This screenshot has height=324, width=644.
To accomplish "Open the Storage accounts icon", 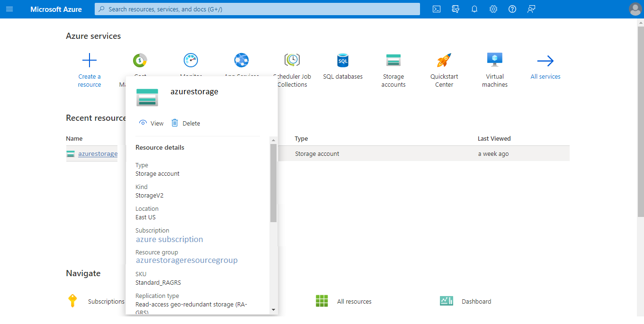I will [394, 60].
